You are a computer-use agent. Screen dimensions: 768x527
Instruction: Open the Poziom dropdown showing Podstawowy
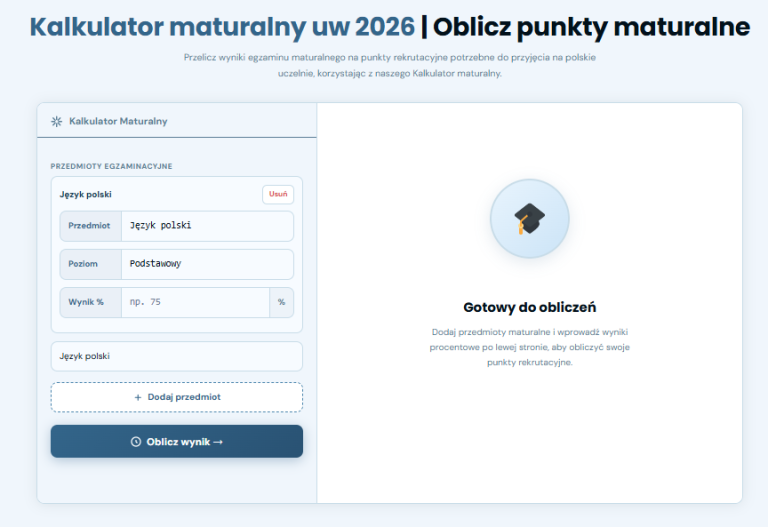pos(207,264)
